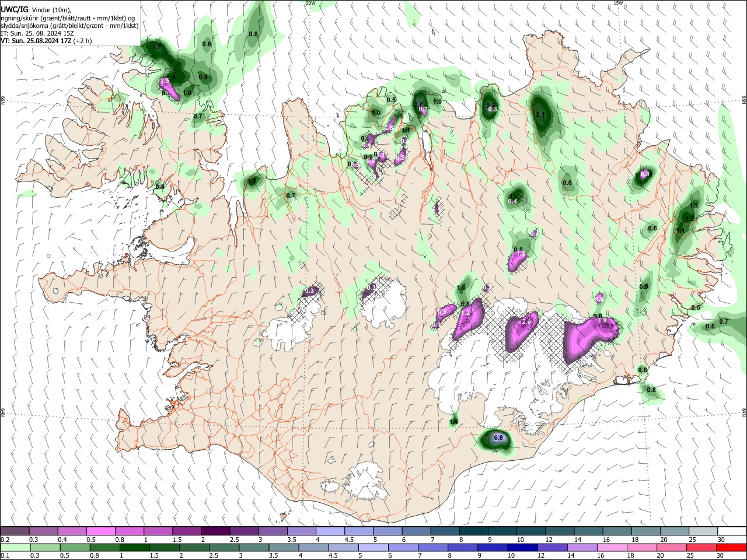The width and height of the screenshot is (747, 560).
Task: Click the 2.0 snowfall value on the glacier
Action: coord(526,322)
